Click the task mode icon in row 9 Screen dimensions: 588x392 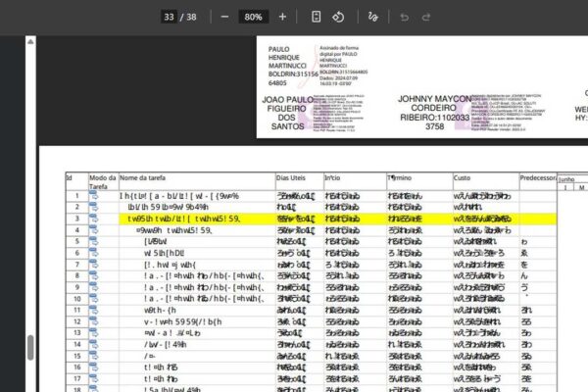(93, 288)
